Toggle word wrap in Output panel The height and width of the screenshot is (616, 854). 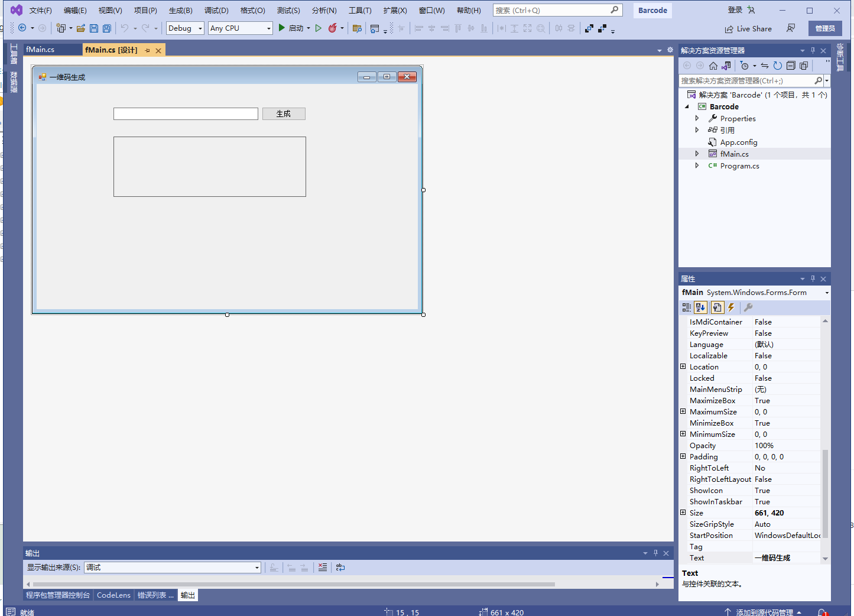[340, 568]
